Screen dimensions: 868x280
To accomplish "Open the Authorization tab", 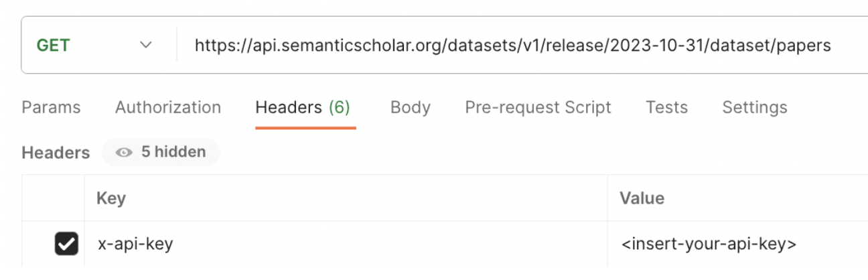I will click(167, 107).
